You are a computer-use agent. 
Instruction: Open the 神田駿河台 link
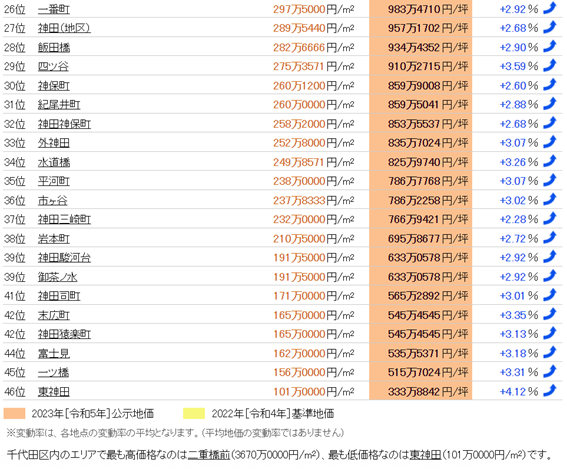(x=64, y=258)
